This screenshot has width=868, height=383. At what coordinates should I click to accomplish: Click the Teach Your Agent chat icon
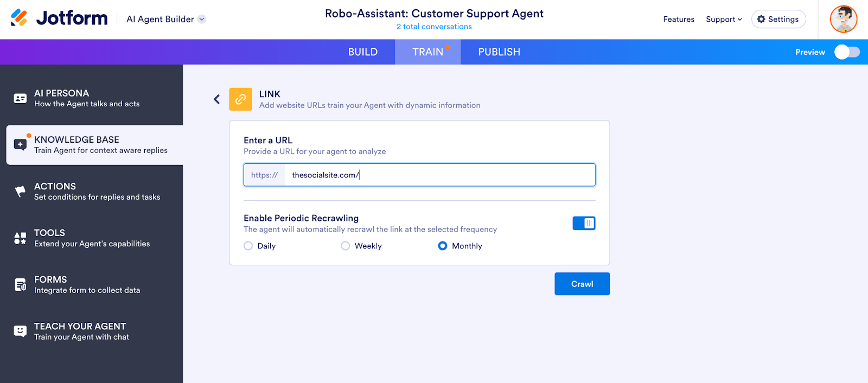(20, 331)
